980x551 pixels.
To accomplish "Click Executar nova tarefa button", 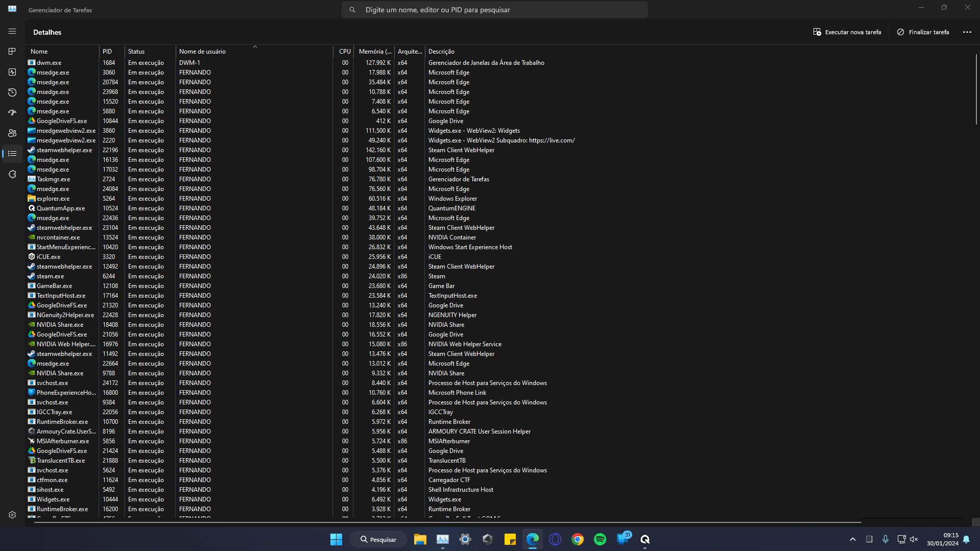I will [847, 32].
